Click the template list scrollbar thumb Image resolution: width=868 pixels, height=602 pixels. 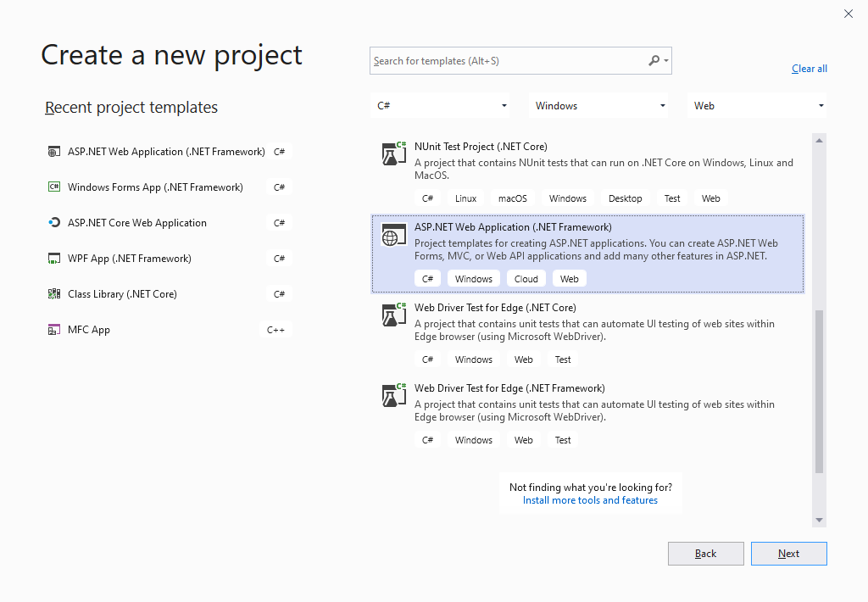tap(820, 392)
